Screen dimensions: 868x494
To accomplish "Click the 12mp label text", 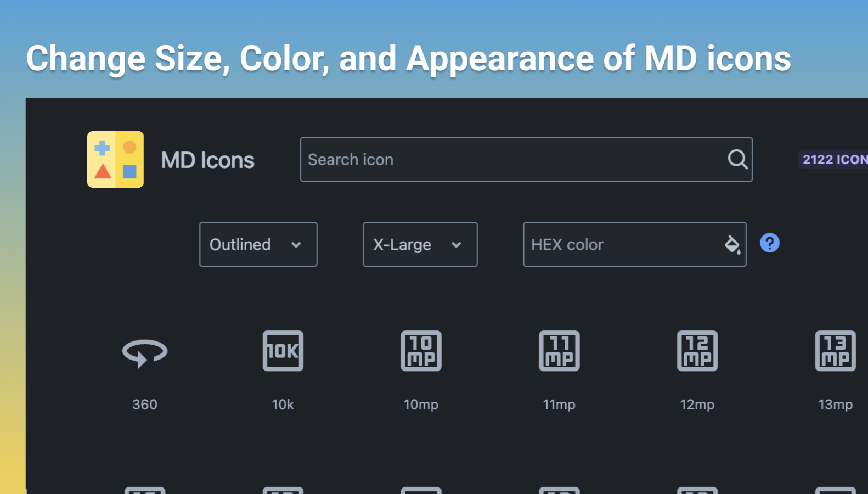I will click(697, 405).
